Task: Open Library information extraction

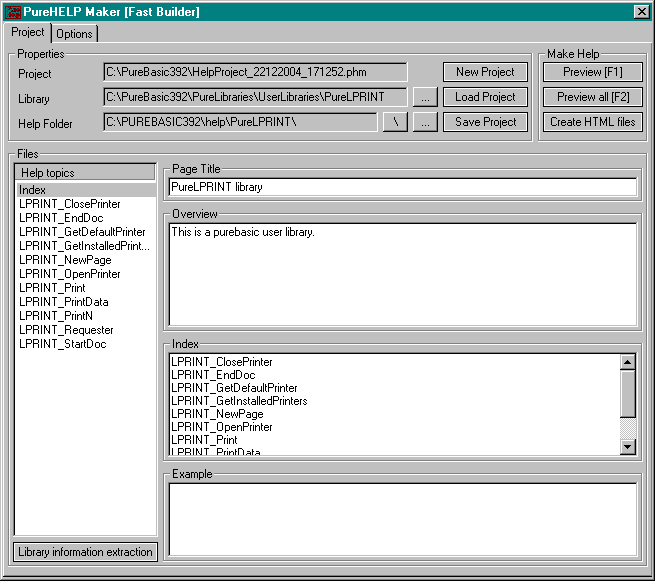Action: (86, 552)
